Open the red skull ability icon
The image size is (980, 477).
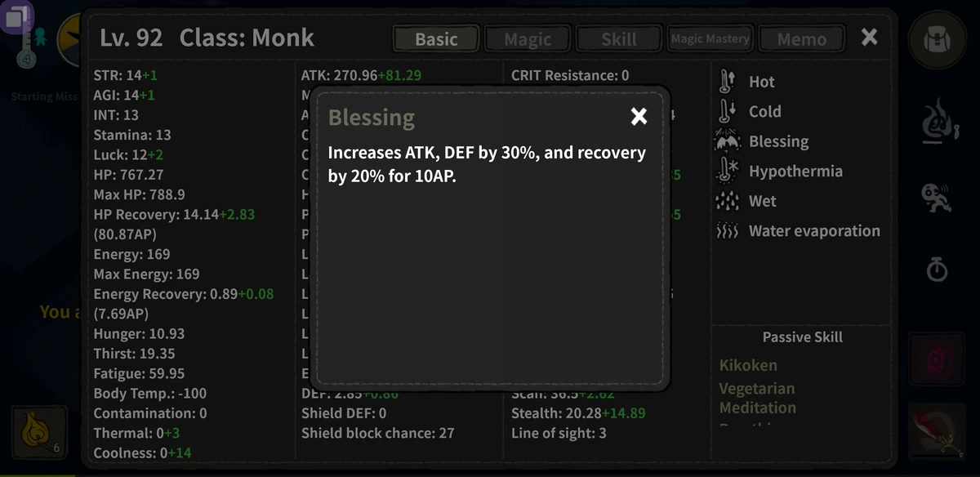pos(937,360)
